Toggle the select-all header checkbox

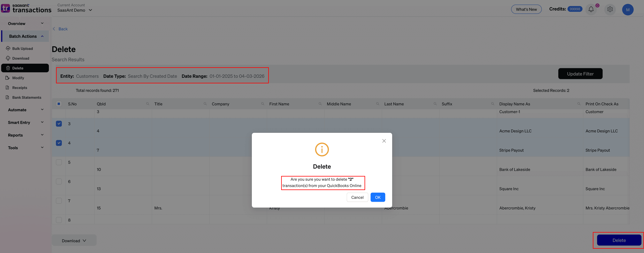point(59,104)
